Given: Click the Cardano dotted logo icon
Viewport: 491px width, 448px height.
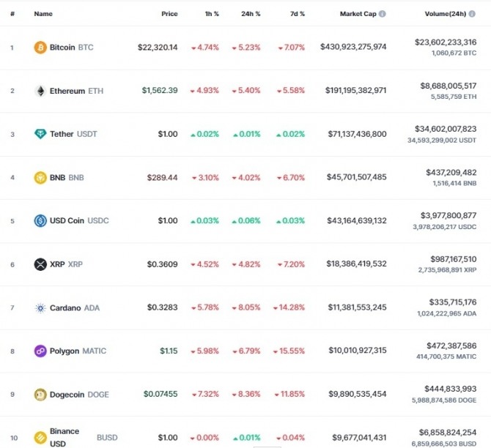Looking at the screenshot, I should [x=40, y=308].
